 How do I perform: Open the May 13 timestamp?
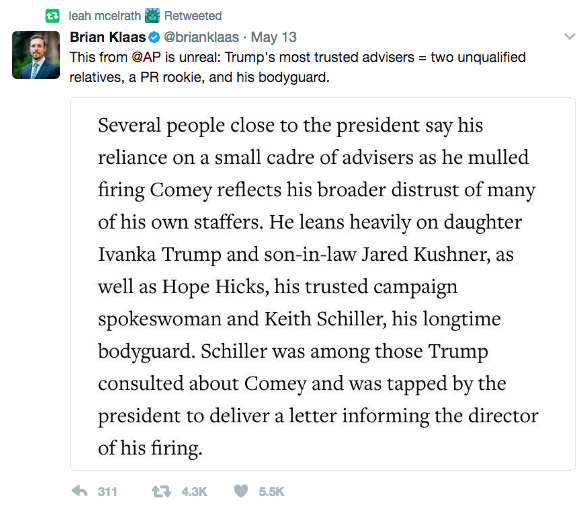coord(274,37)
